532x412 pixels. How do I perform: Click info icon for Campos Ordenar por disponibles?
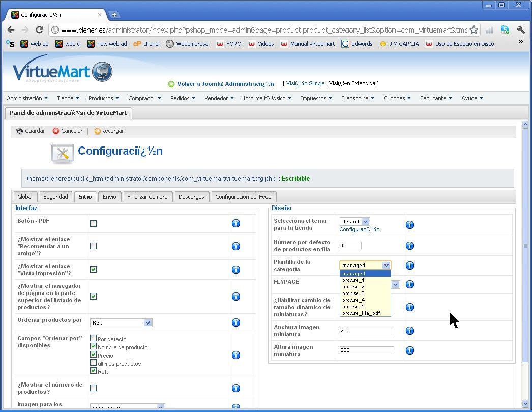click(x=236, y=355)
